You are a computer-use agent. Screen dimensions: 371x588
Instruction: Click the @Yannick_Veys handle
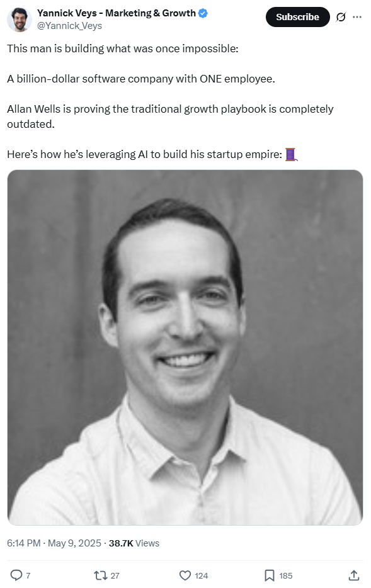(69, 26)
